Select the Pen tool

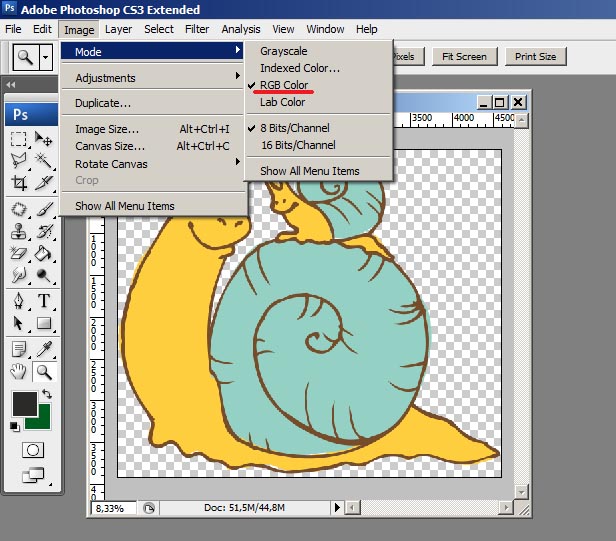18,301
